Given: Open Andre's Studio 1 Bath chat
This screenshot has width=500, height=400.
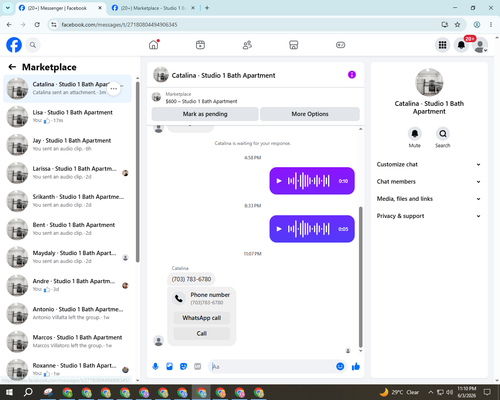Looking at the screenshot, I should (x=67, y=285).
